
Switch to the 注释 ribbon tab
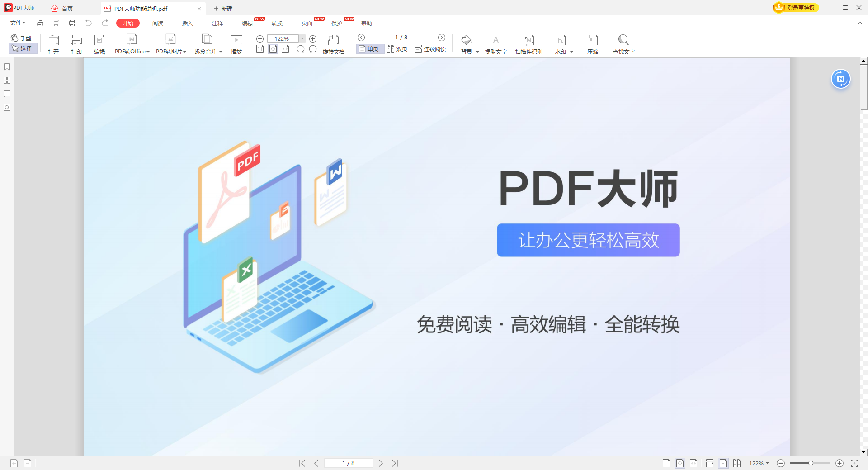pyautogui.click(x=217, y=23)
